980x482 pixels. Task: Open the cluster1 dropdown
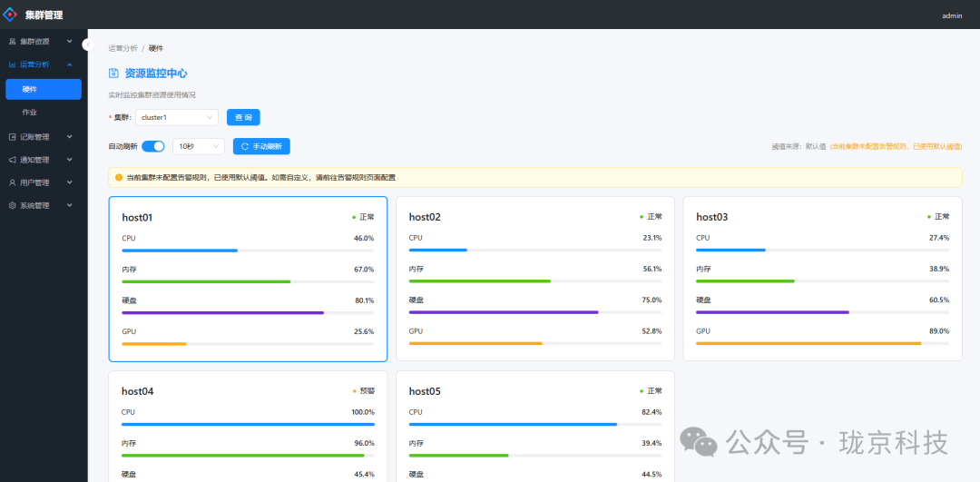click(177, 117)
